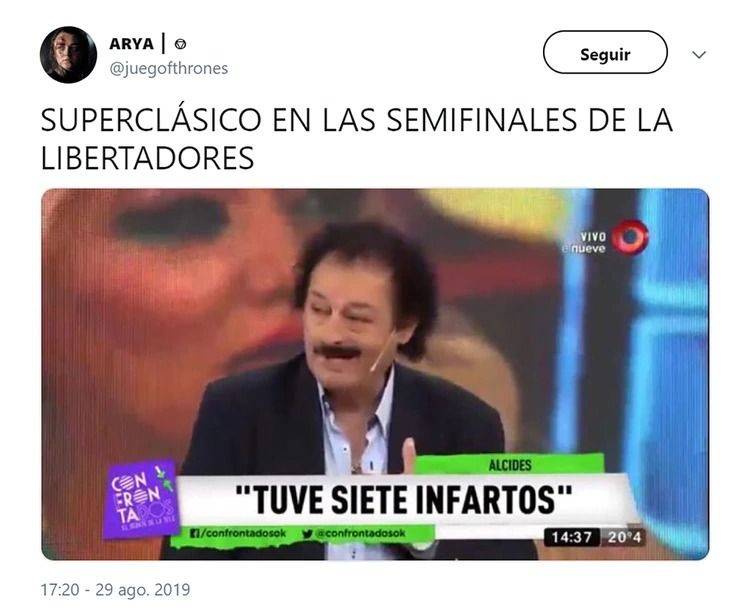Screen dimensions: 750x611
Task: Click the badge icon next to ARYA
Action: pos(180,44)
